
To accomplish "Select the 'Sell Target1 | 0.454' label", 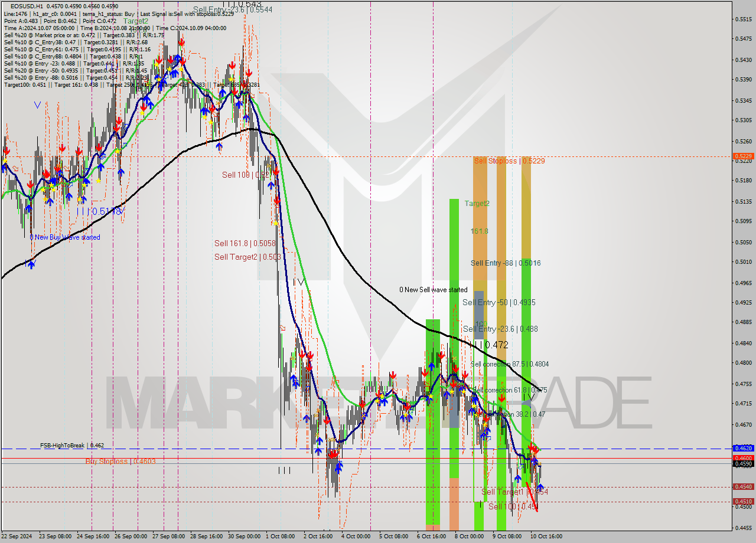I will 514,492.
